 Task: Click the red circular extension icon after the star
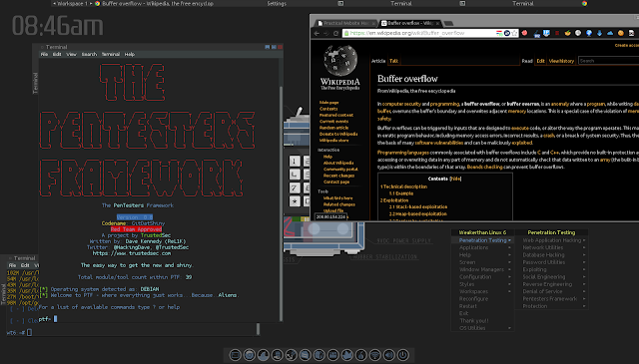coord(524,33)
